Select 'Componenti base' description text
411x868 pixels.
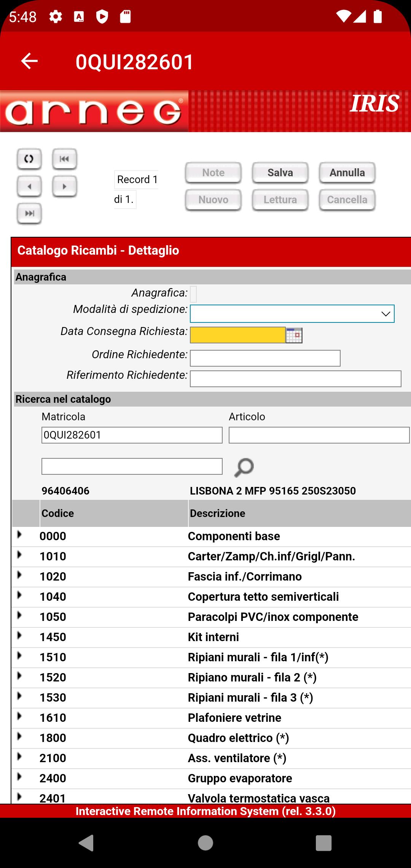pyautogui.click(x=234, y=536)
